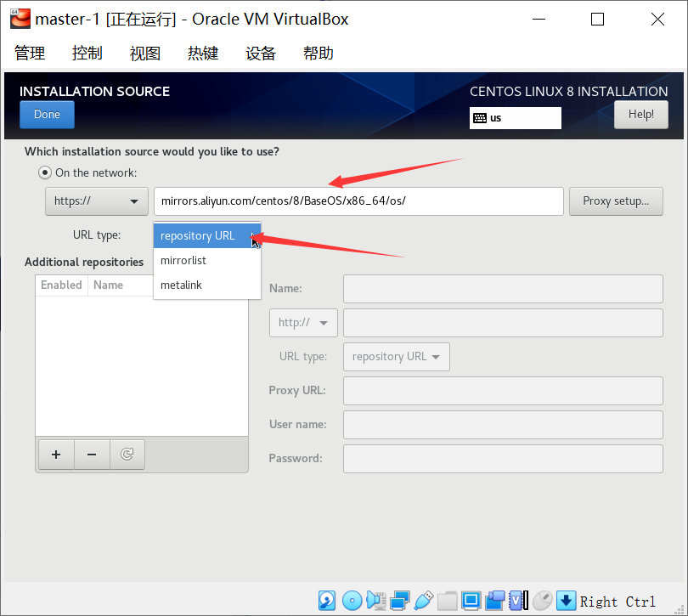Screen dimensions: 688x616
Task: Open the us keyboard layout indicator
Action: (x=515, y=118)
